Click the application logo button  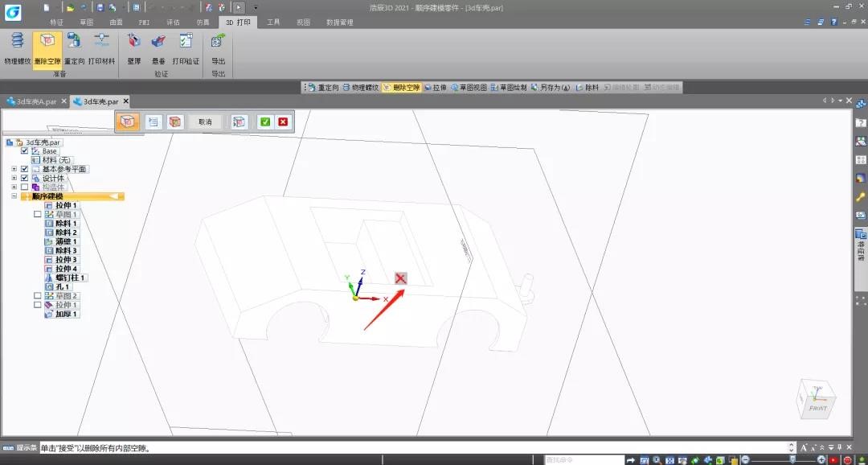(x=12, y=11)
